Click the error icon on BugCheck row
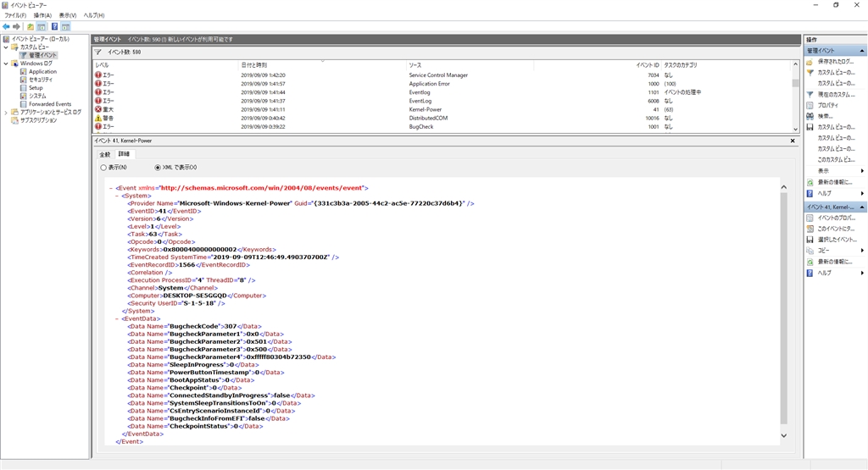Screen dimensions: 868x470 coord(98,127)
